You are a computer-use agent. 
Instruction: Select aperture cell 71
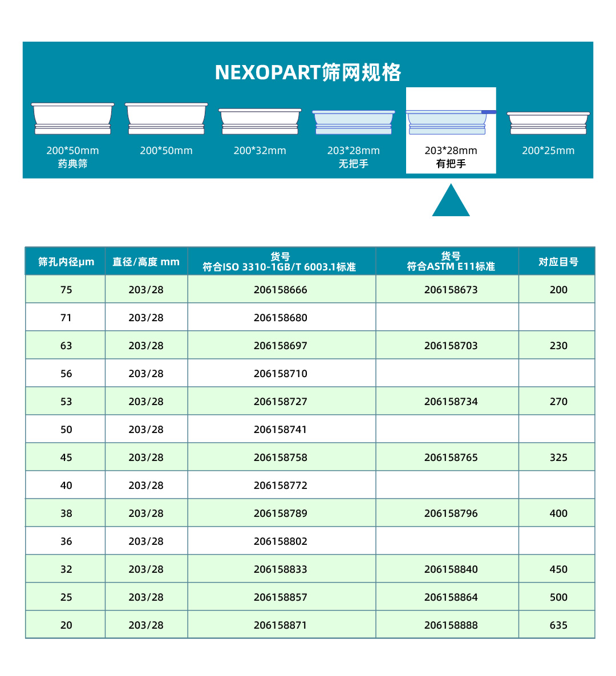[66, 318]
